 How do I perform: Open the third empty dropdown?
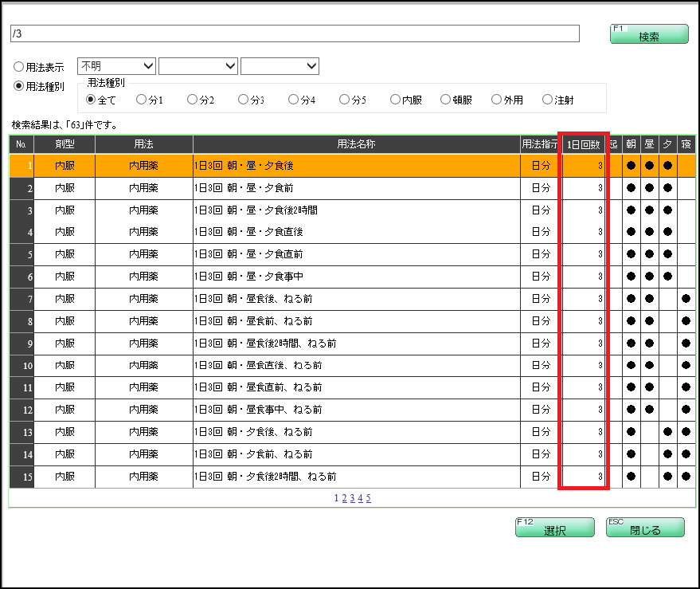pyautogui.click(x=280, y=66)
